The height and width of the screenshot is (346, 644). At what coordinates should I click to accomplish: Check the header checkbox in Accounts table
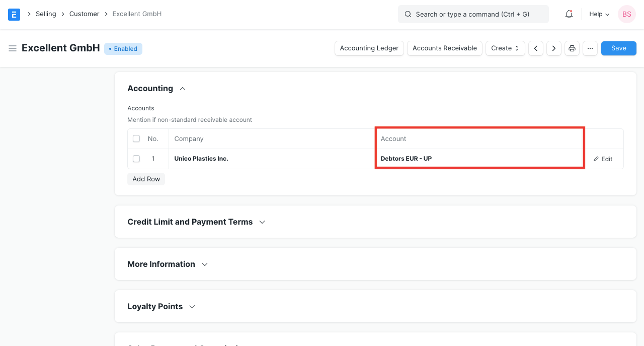(x=136, y=139)
